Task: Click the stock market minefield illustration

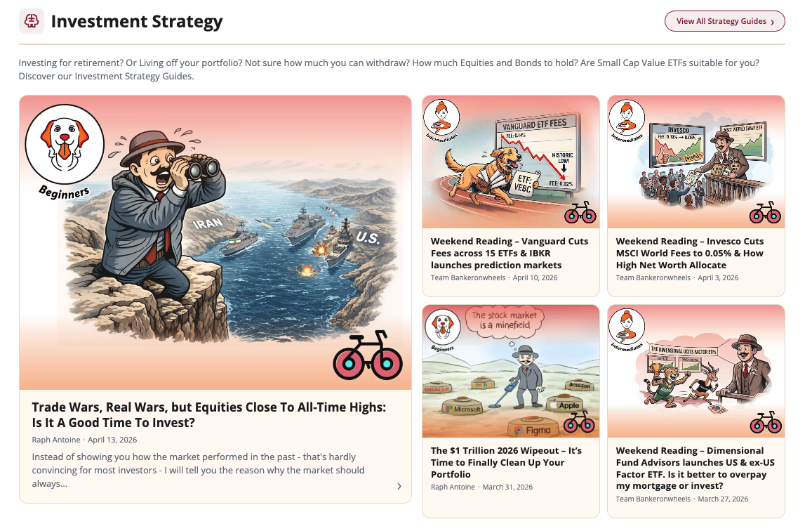Action: 511,372
